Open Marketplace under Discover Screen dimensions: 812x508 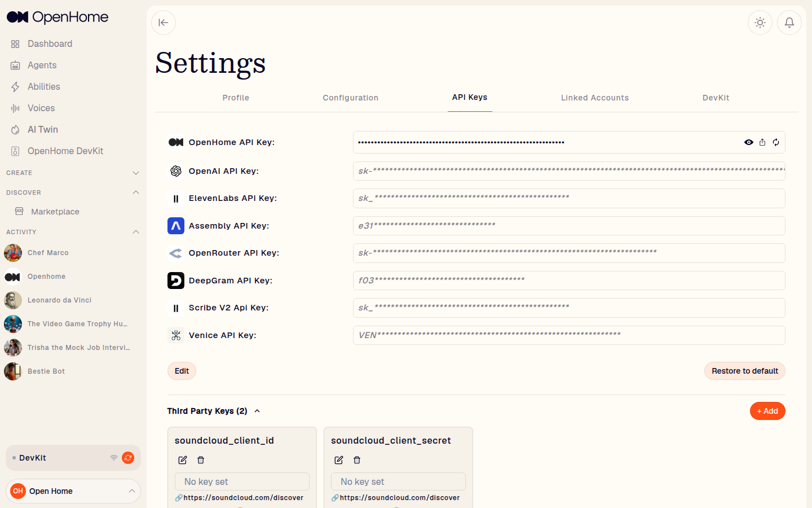[55, 212]
